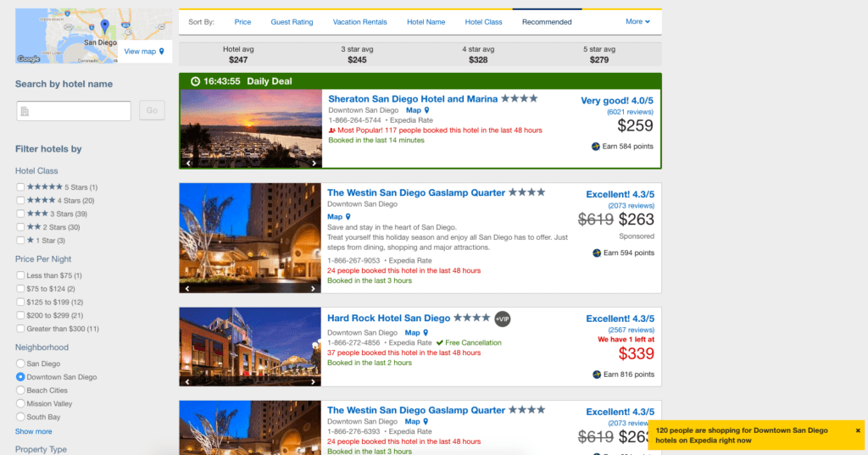Check the $125 to $199 price filter
Image resolution: width=868 pixels, height=455 pixels.
(20, 302)
